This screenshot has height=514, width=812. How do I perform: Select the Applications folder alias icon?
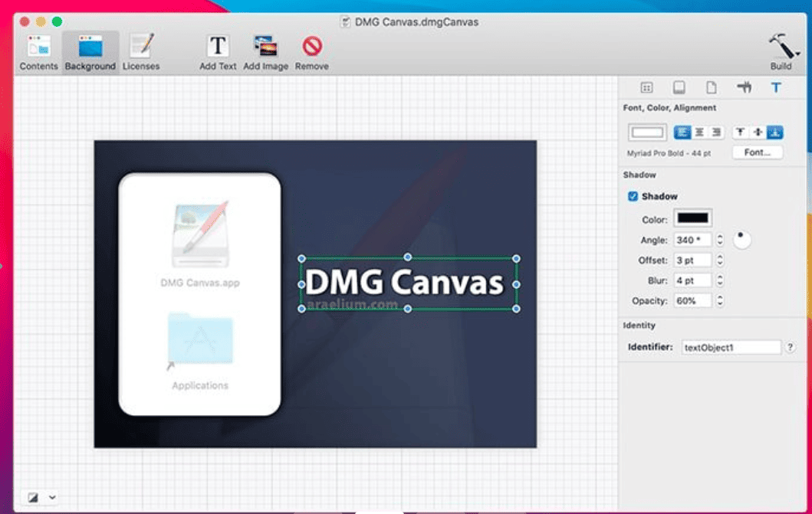point(200,340)
